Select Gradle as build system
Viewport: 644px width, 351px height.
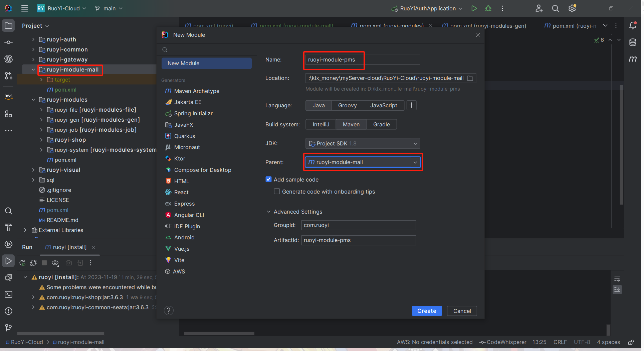click(381, 124)
